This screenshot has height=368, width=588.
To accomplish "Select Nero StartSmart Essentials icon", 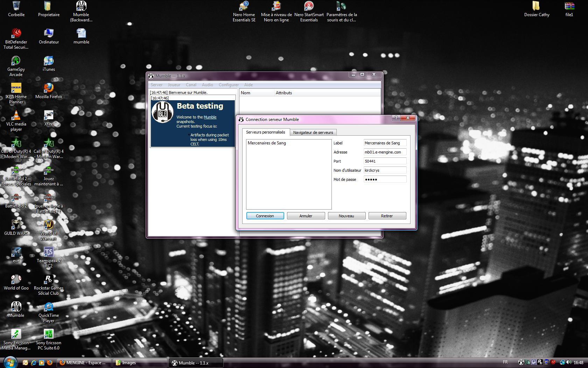I will coord(309,12).
